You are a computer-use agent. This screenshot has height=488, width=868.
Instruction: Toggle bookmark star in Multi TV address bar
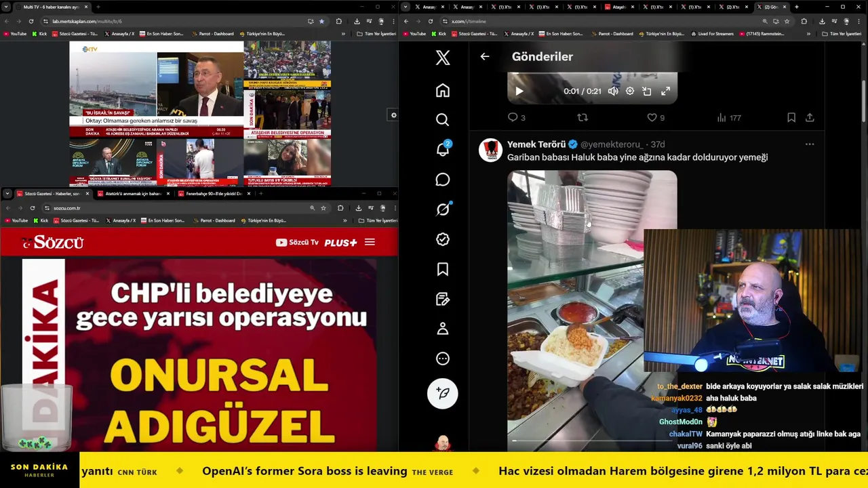(x=321, y=21)
